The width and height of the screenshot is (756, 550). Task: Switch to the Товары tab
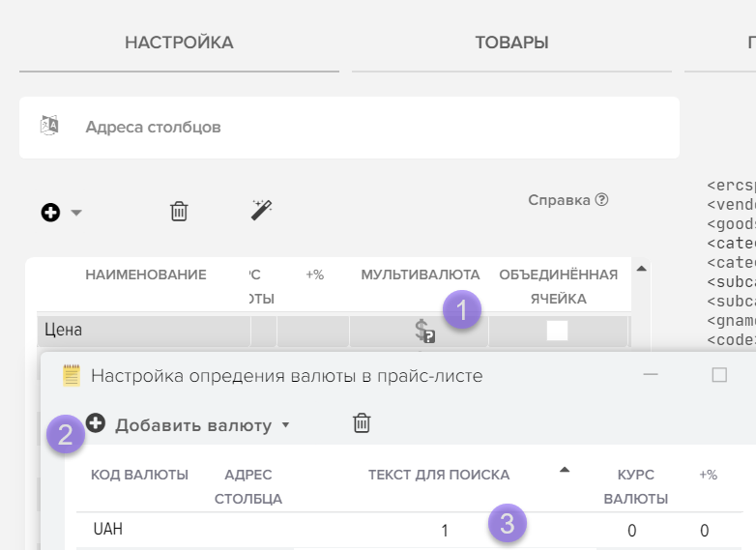tap(511, 43)
